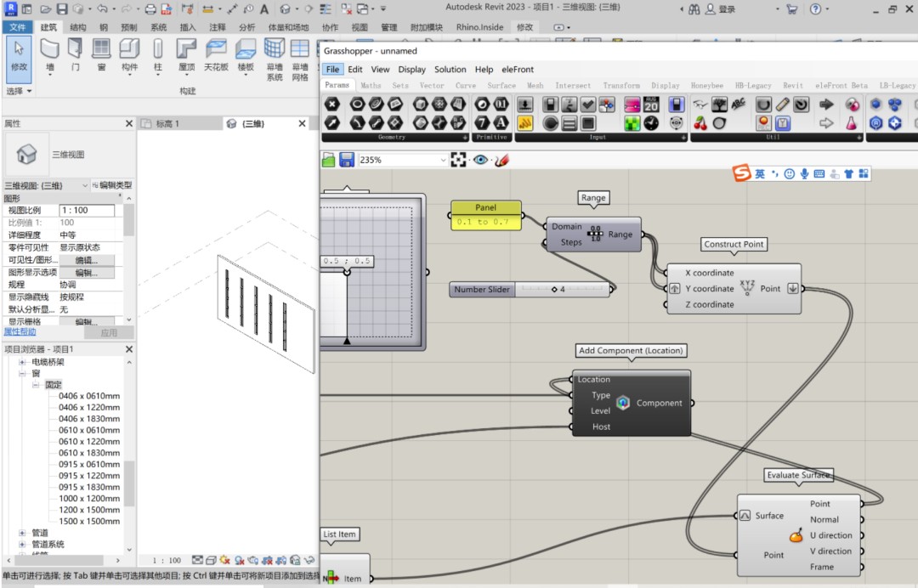The width and height of the screenshot is (918, 588).
Task: Select the 屋顶 (Roof) tool in Revit ribbon
Action: pos(186,54)
